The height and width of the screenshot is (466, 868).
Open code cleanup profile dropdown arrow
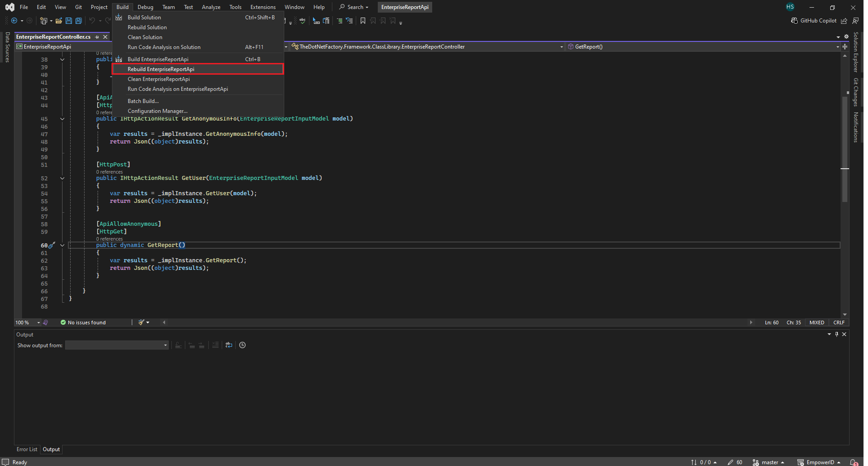point(148,322)
